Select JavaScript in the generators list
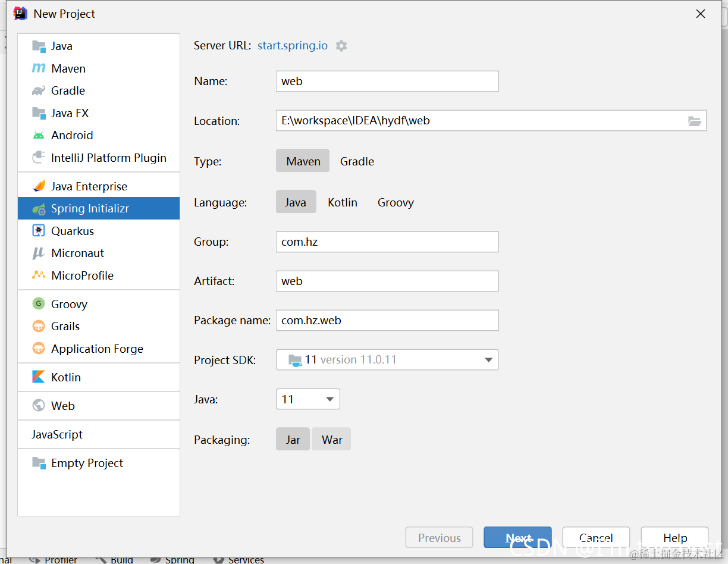This screenshot has width=728, height=564. (x=99, y=434)
